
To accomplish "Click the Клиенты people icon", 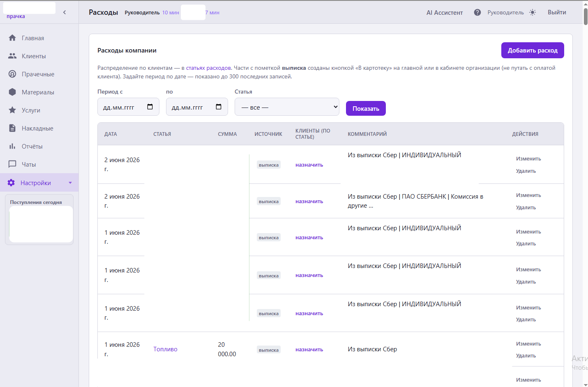I will pyautogui.click(x=12, y=56).
